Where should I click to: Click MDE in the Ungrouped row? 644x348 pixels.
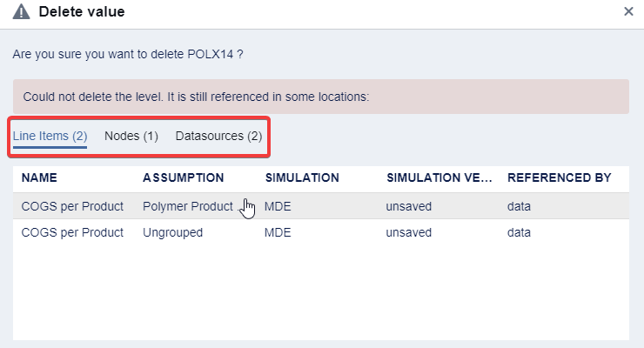click(278, 232)
